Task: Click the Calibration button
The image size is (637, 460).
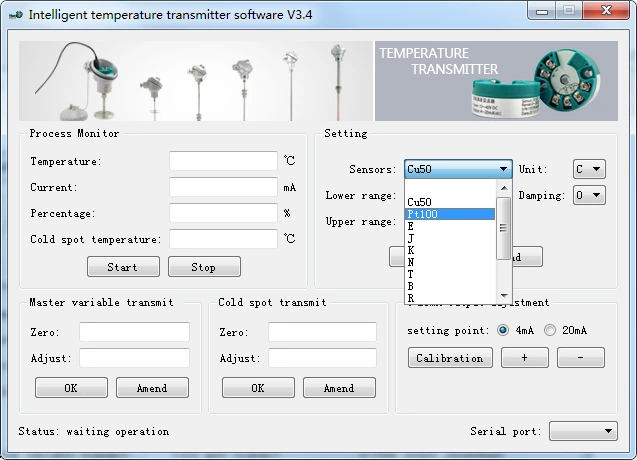Action: [x=449, y=358]
